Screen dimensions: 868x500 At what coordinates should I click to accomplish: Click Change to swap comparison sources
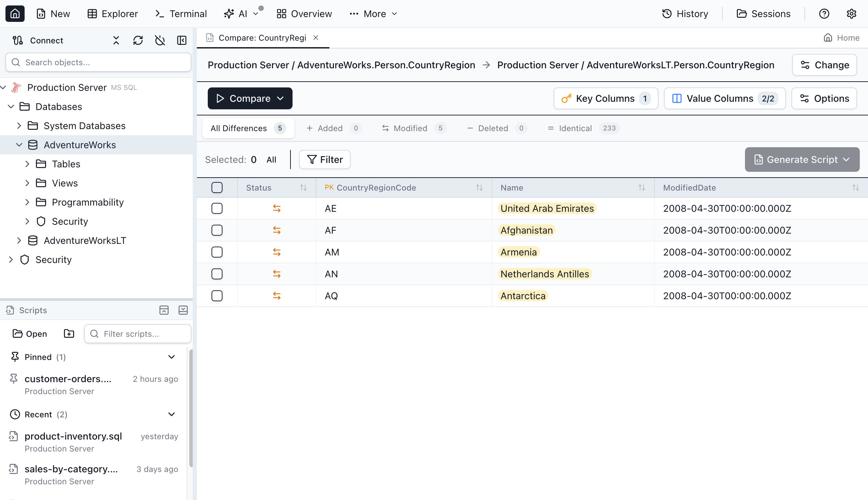[825, 65]
